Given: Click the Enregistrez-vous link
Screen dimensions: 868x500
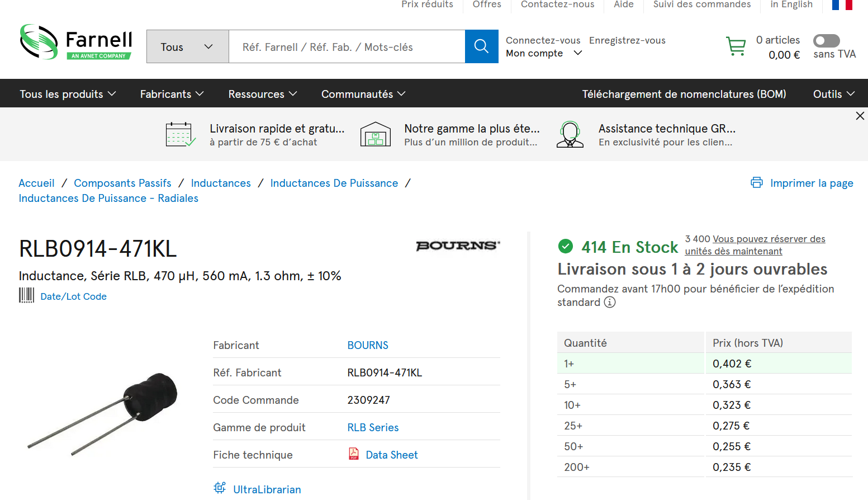Looking at the screenshot, I should click(x=627, y=40).
